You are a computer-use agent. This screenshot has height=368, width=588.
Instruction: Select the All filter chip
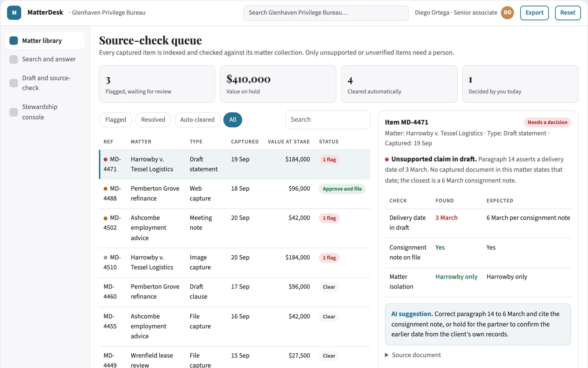(233, 120)
